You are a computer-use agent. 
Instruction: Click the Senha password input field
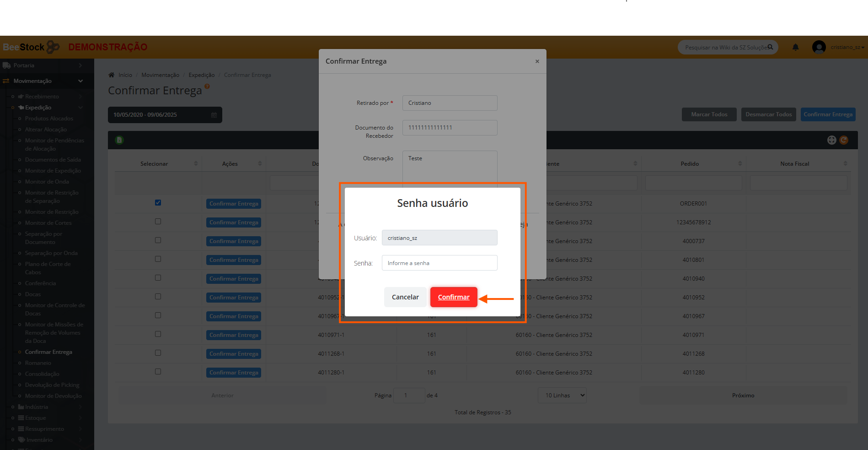point(439,263)
